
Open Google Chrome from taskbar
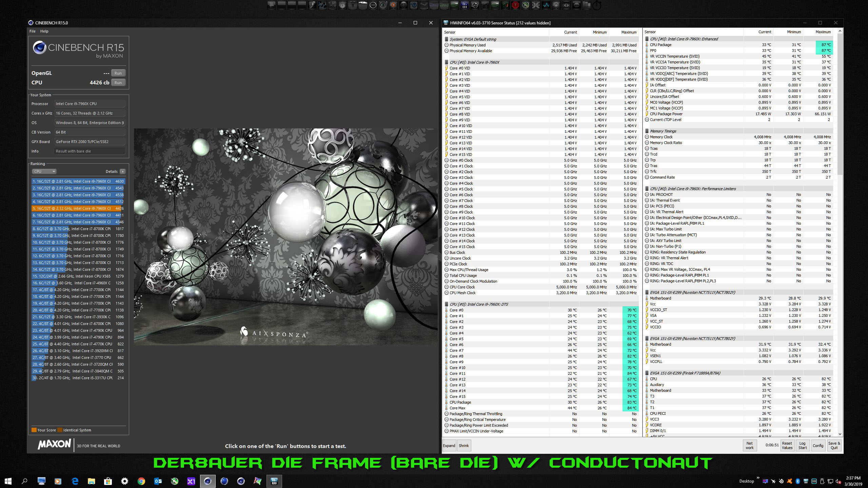(x=141, y=481)
